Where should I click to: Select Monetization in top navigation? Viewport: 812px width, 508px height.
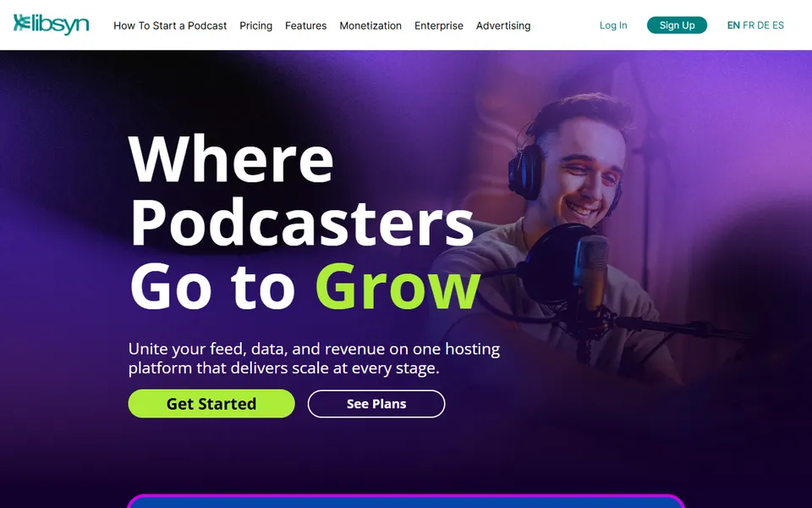370,25
